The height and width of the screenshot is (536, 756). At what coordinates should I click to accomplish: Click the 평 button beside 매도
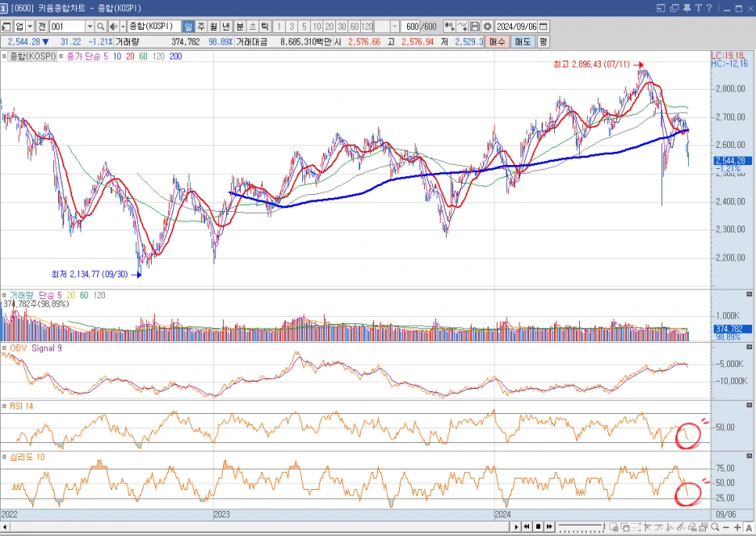point(543,42)
